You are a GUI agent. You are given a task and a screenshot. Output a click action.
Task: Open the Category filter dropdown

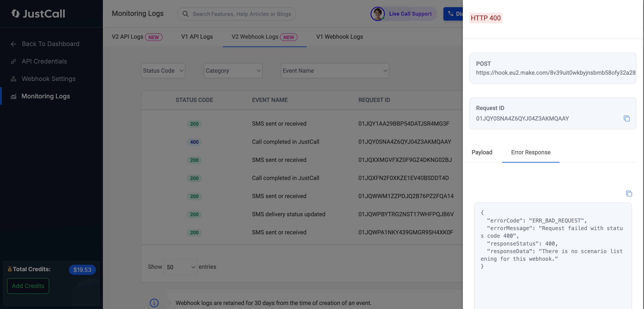coord(233,71)
